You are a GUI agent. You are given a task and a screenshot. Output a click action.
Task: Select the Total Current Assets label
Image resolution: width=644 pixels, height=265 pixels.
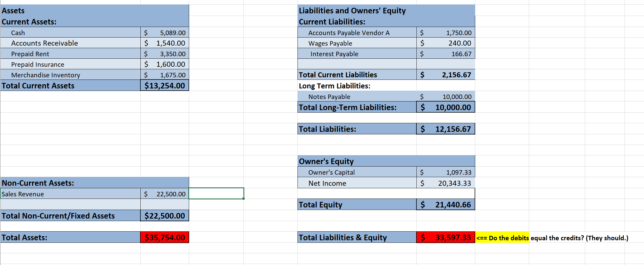tap(70, 85)
